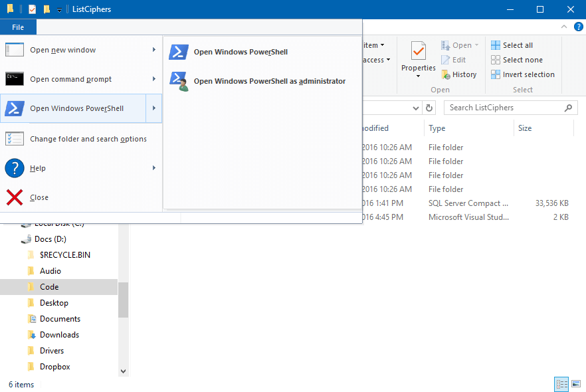The height and width of the screenshot is (392, 586).
Task: Click the Invert selection icon
Action: tap(496, 74)
